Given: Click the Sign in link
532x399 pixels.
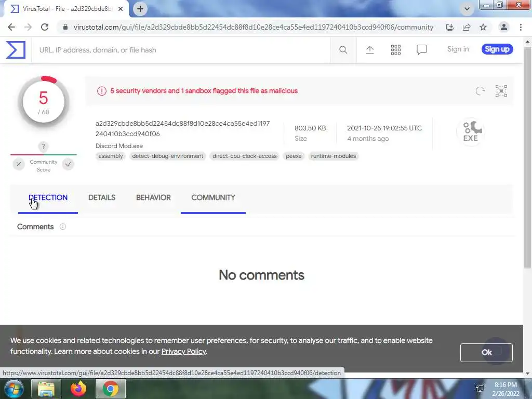Looking at the screenshot, I should (x=458, y=49).
